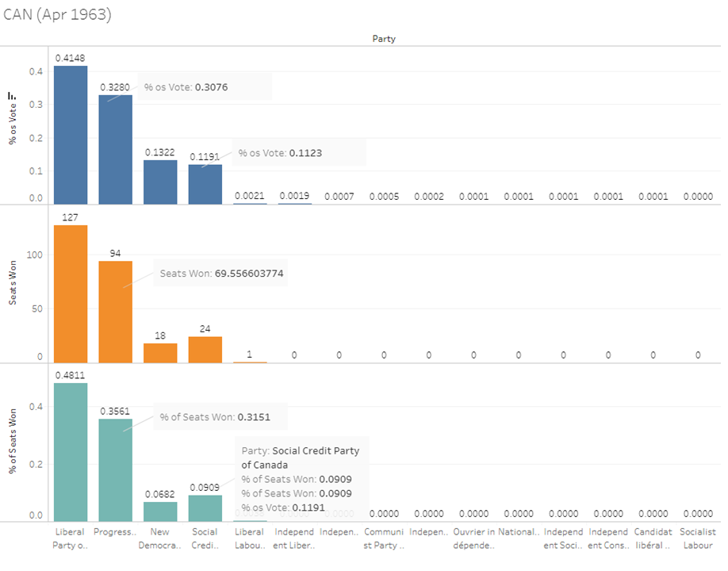Click the blue bar labeled 0.3280
The image size is (728, 571).
point(115,151)
